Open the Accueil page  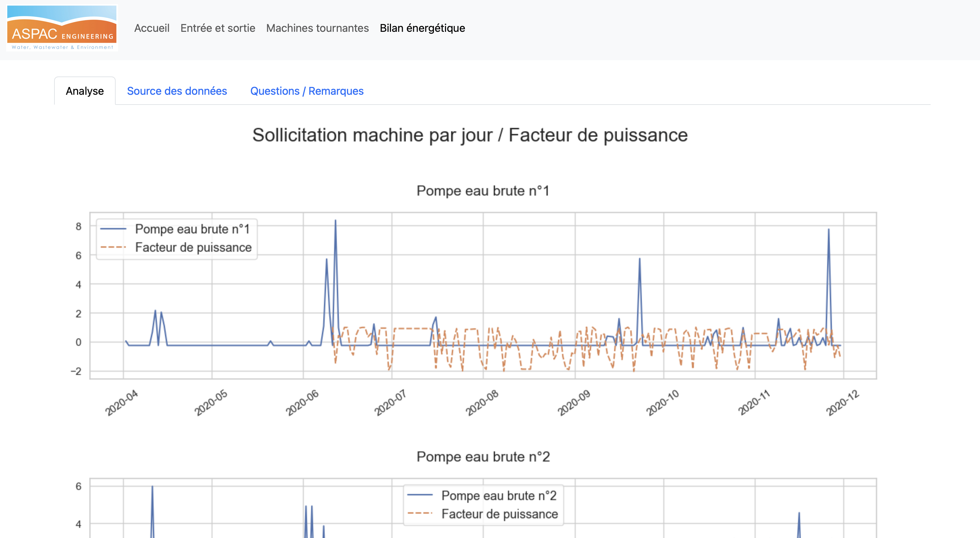coord(152,28)
